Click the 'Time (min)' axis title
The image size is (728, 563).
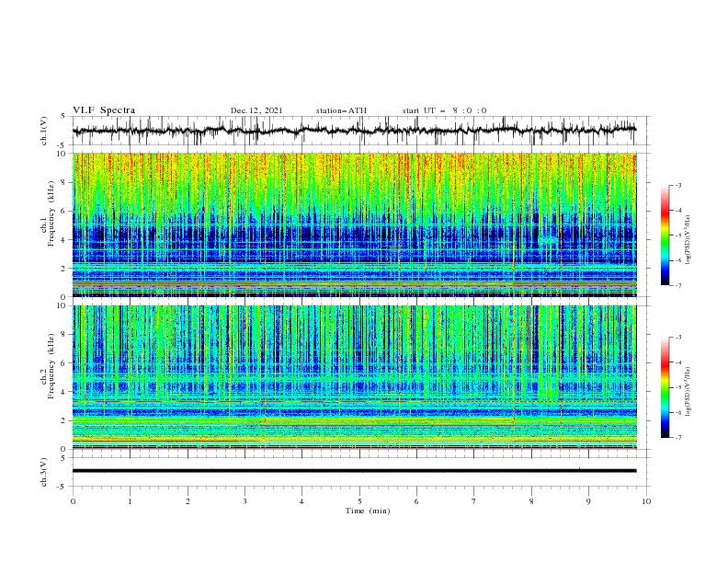click(368, 511)
